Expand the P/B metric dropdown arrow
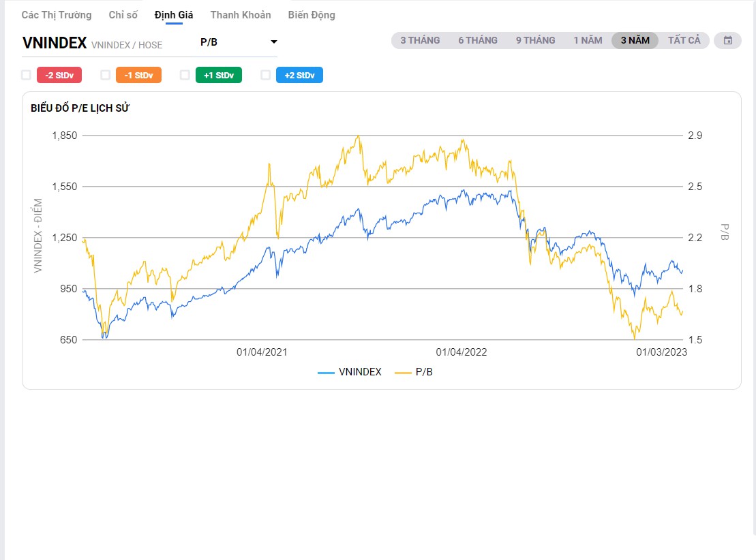 273,42
